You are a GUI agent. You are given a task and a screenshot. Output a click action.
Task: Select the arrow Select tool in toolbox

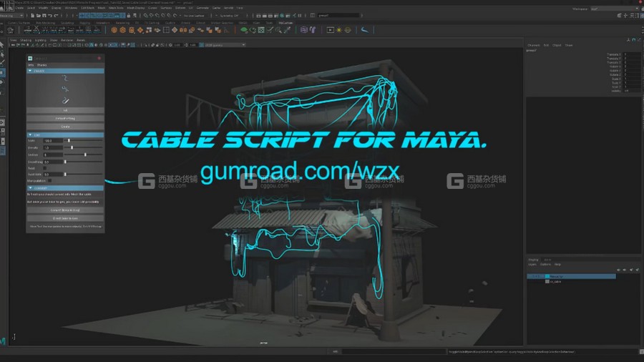[x=2, y=45]
